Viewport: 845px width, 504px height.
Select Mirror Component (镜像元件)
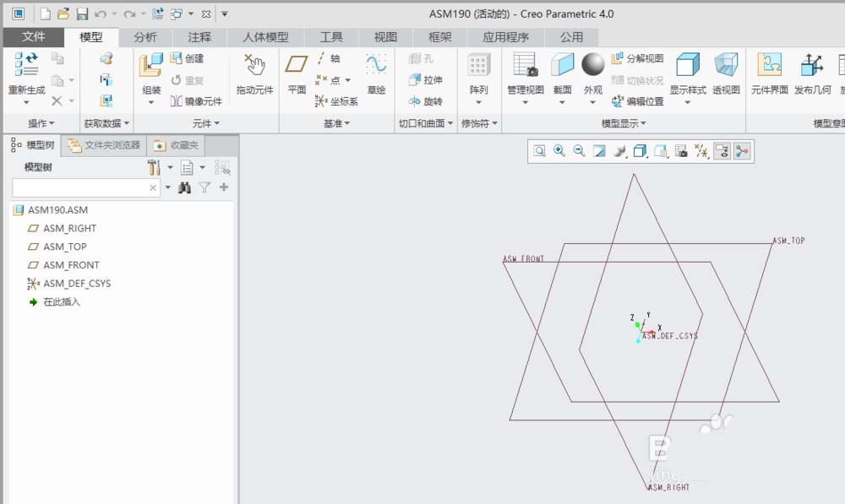tap(196, 101)
